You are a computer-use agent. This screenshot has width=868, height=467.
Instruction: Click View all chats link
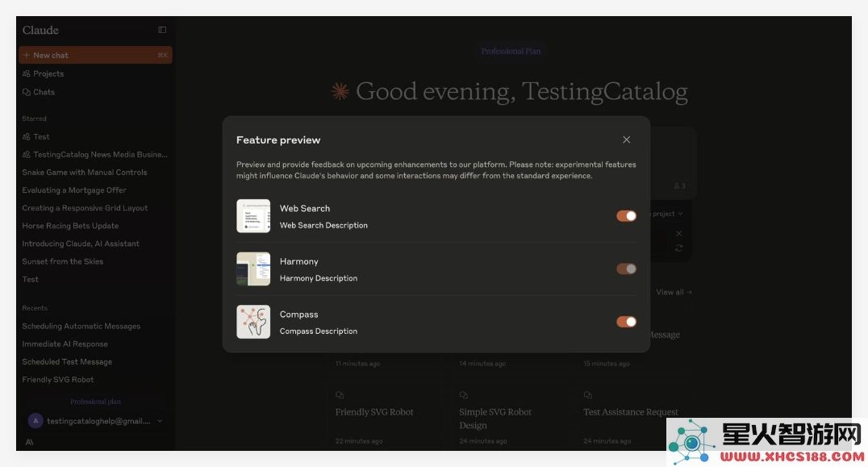[674, 292]
